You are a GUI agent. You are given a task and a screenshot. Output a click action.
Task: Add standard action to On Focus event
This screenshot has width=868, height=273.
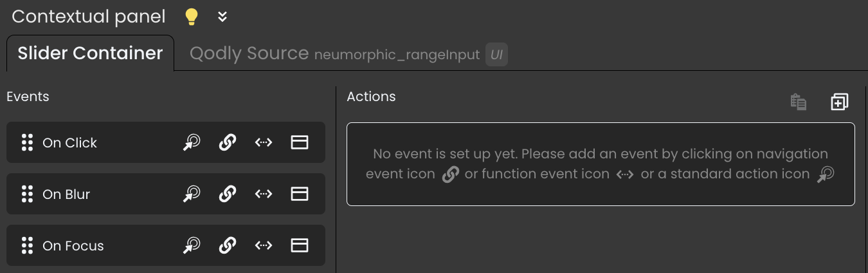(x=191, y=245)
